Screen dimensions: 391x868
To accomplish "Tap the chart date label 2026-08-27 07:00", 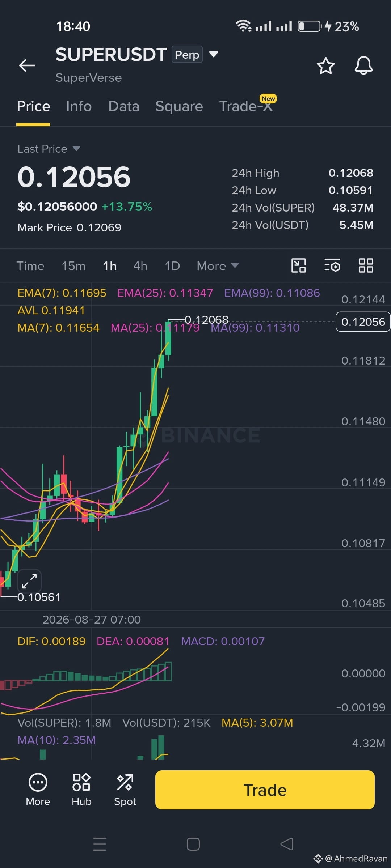I will click(x=92, y=620).
